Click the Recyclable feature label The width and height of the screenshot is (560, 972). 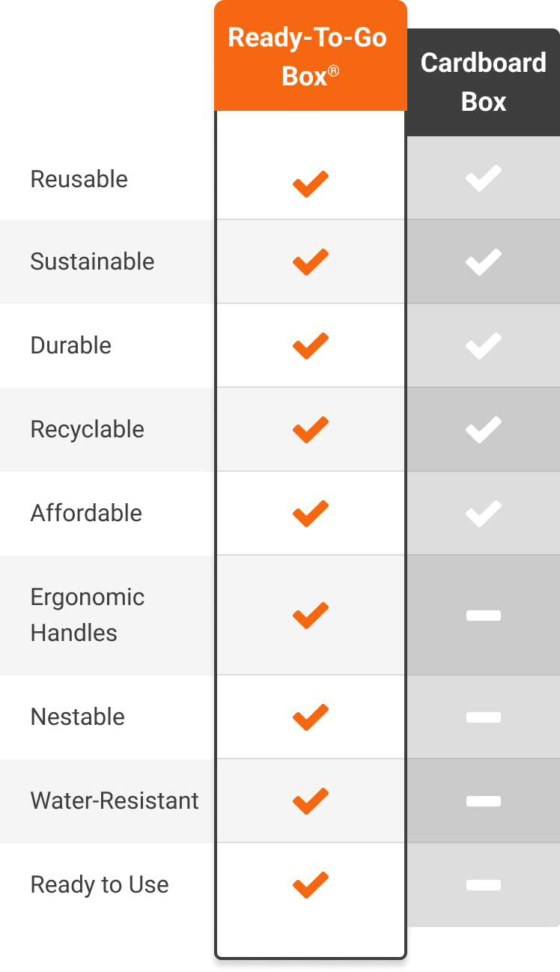(x=87, y=430)
